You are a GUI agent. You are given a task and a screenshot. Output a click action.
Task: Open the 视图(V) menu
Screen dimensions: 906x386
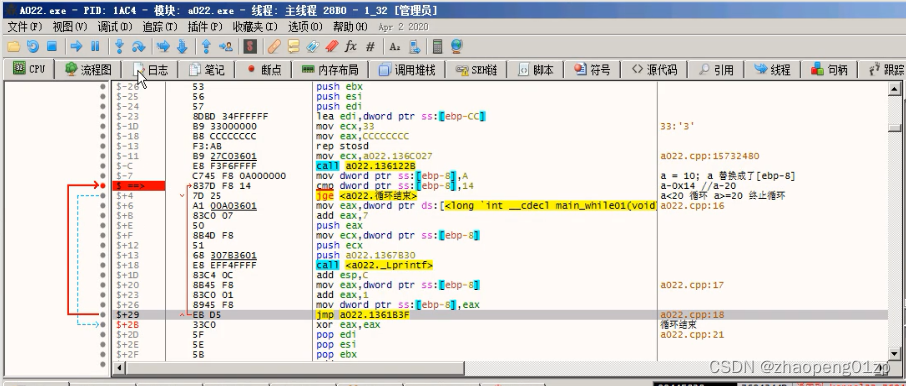(70, 27)
